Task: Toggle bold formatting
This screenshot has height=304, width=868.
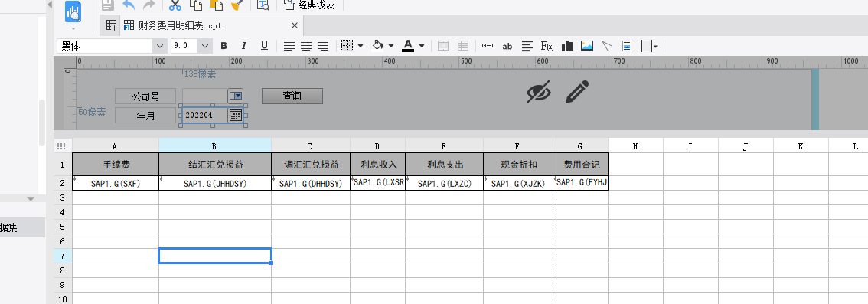Action: (224, 46)
